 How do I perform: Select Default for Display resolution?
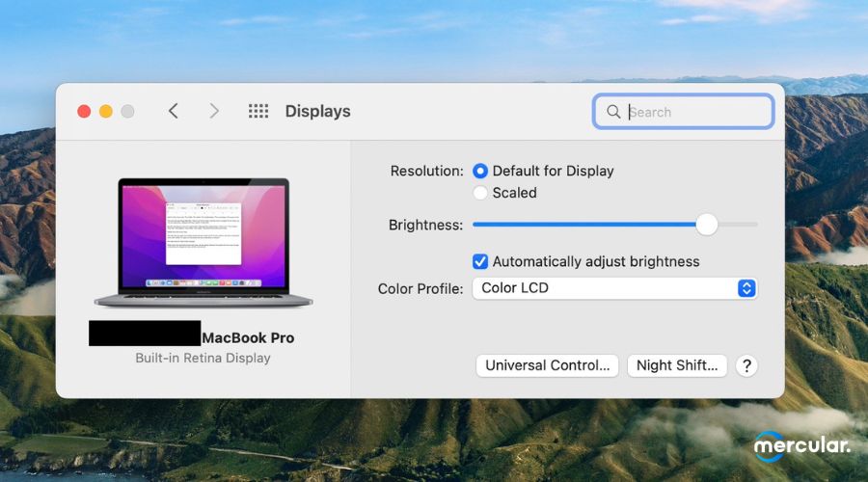(x=480, y=171)
